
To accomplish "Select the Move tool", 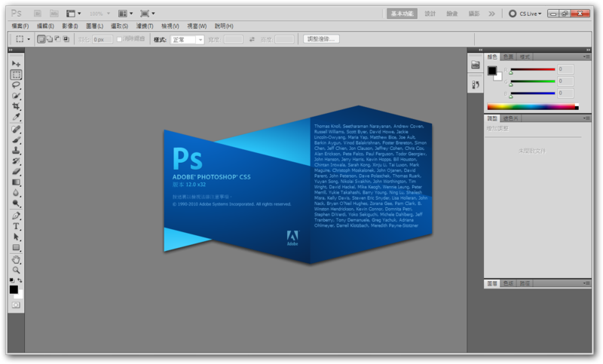I will (16, 64).
